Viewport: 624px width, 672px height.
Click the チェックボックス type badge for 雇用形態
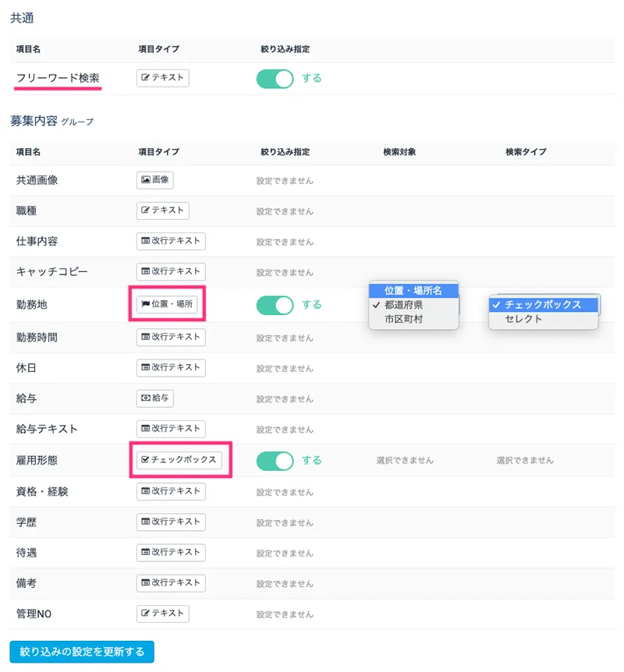179,461
